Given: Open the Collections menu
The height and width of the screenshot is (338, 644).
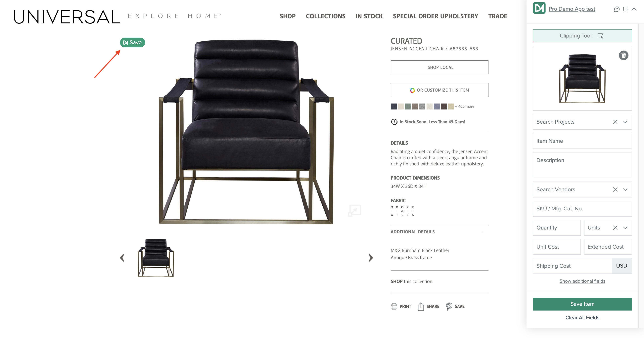Looking at the screenshot, I should (326, 16).
